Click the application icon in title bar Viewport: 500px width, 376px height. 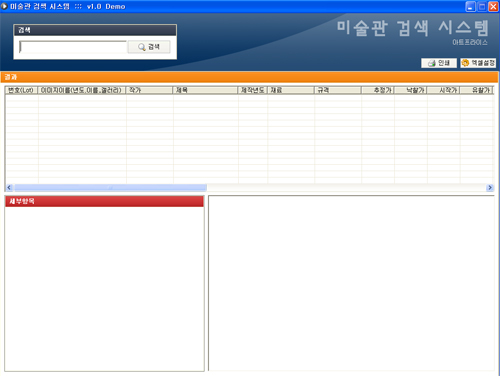tap(4, 6)
